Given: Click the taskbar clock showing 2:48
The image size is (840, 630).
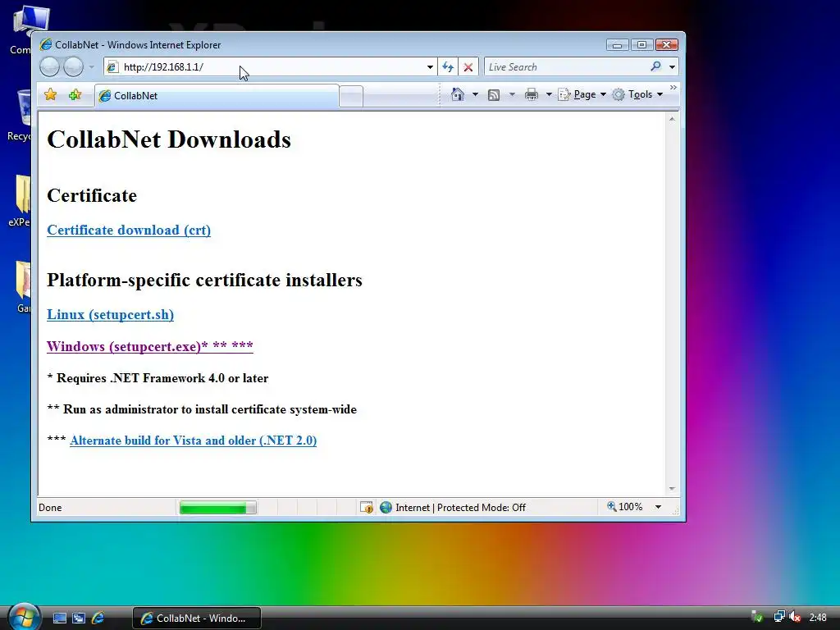Looking at the screenshot, I should click(818, 618).
